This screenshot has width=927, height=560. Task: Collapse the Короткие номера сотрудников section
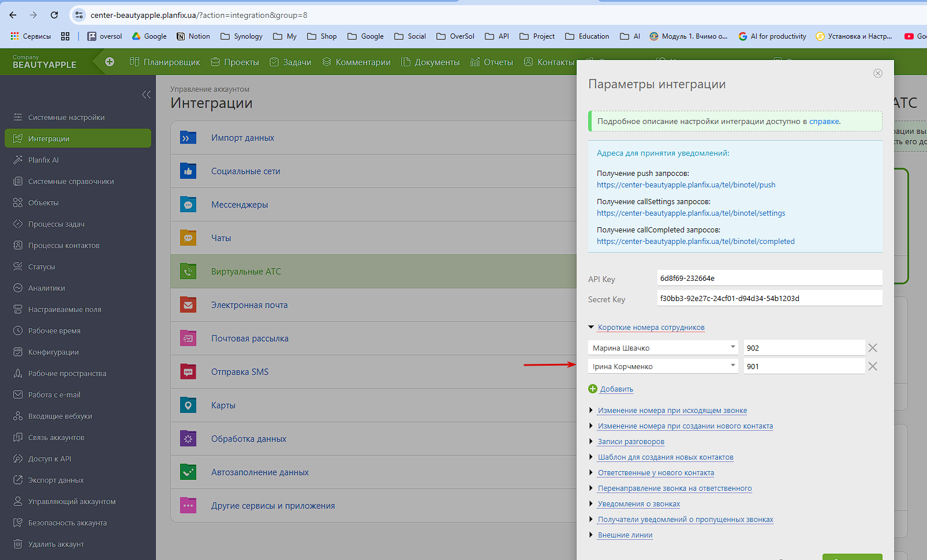click(651, 327)
